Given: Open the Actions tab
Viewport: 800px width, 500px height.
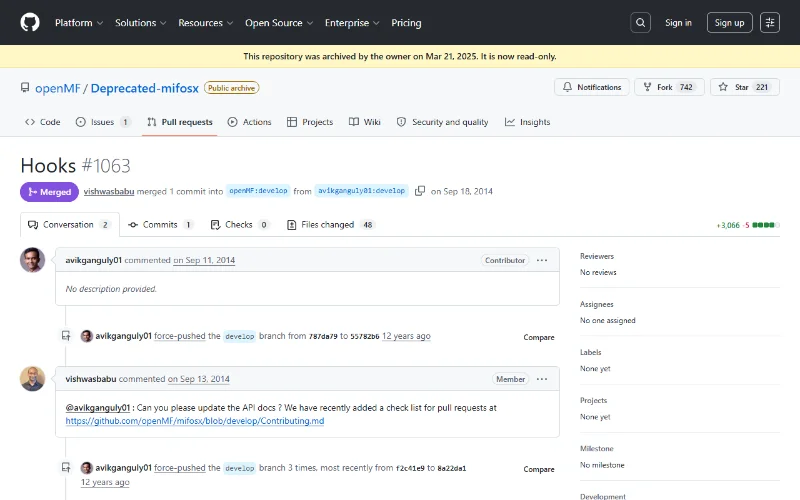Looking at the screenshot, I should tap(249, 122).
